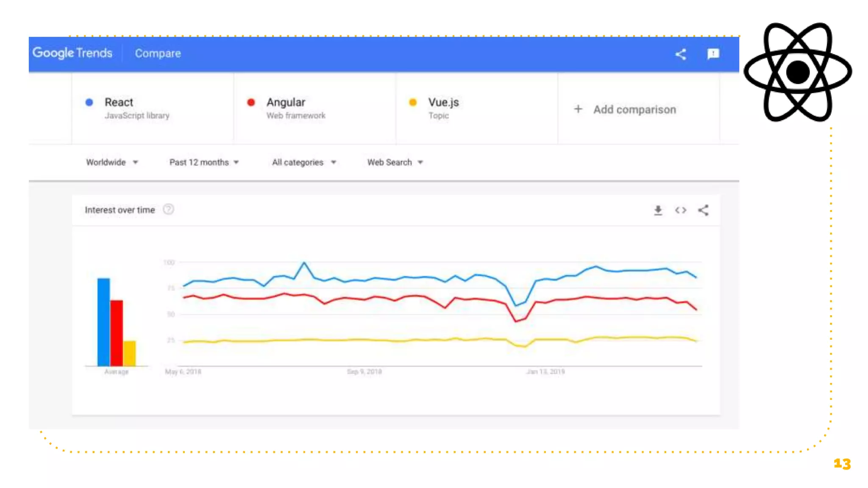
Task: Share the Interest over time chart
Action: (x=704, y=210)
